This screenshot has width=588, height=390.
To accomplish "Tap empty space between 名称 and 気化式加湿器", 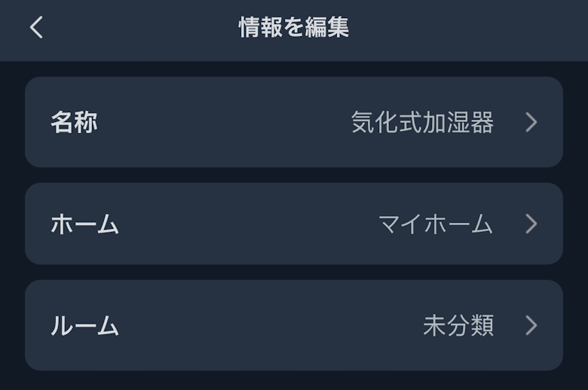I will (226, 122).
